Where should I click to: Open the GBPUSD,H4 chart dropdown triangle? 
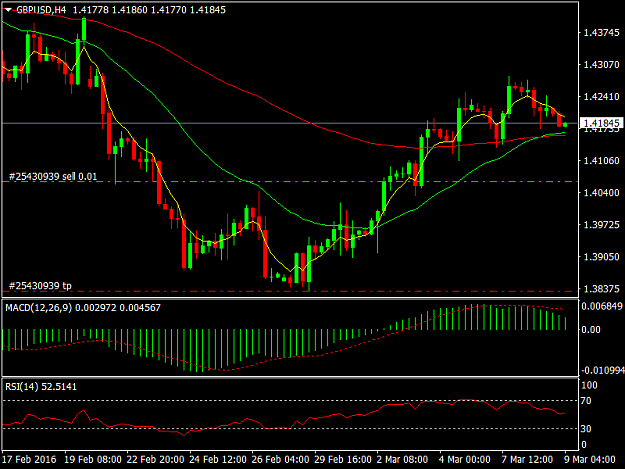8,10
